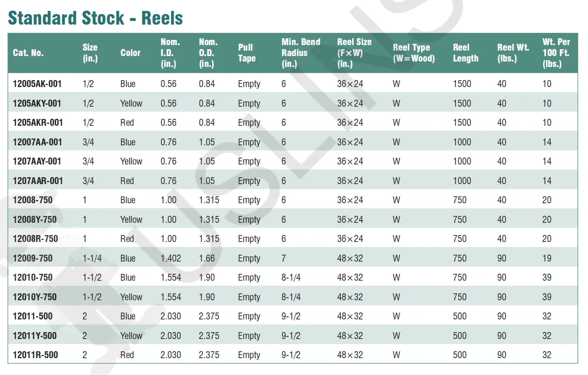588x375 pixels.
Task: Click catalog number 12011R-500
Action: 35,355
